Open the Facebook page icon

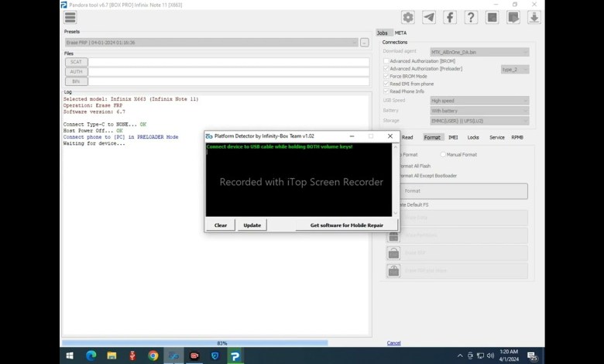[x=449, y=17]
